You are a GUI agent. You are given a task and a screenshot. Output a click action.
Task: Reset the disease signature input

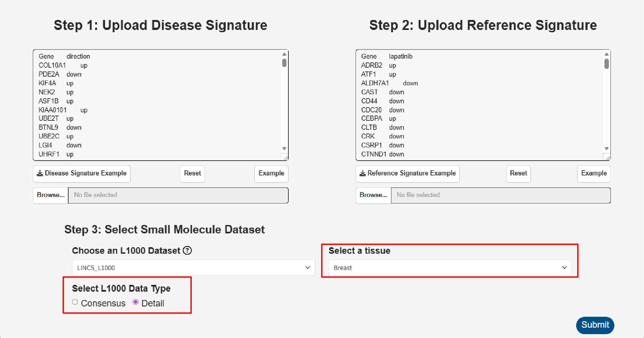pos(192,174)
